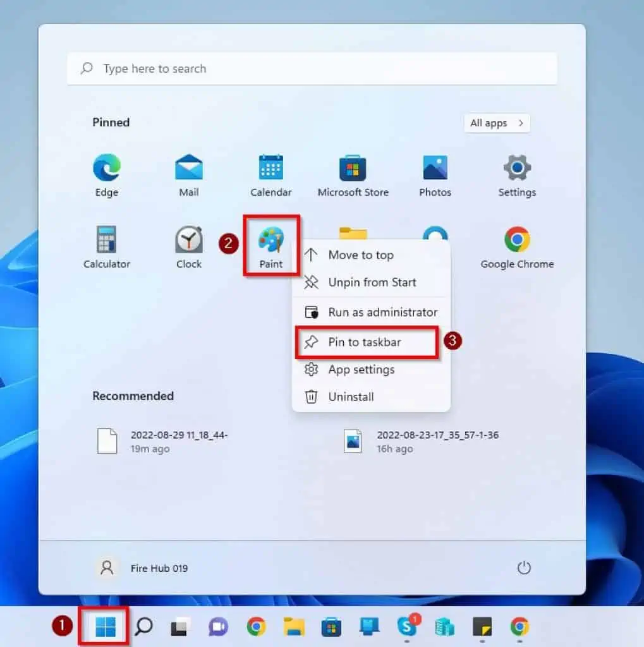The image size is (644, 647).
Task: Open the Calendar app
Action: 270,169
